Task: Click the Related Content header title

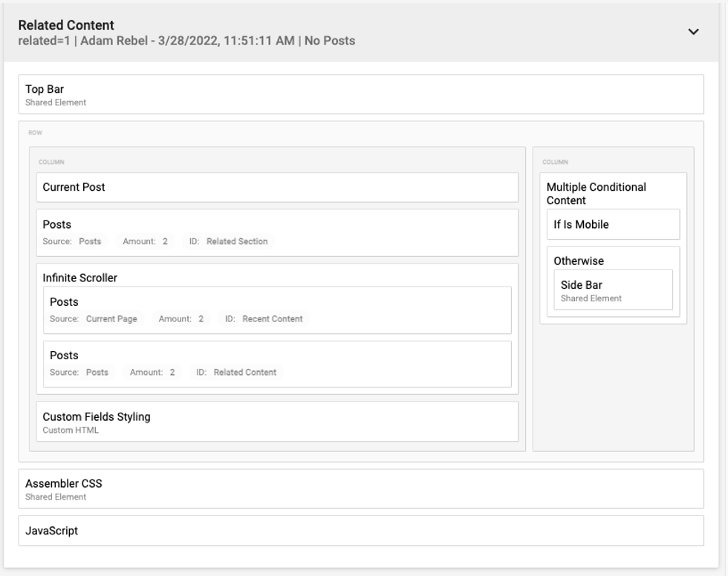Action: tap(66, 25)
